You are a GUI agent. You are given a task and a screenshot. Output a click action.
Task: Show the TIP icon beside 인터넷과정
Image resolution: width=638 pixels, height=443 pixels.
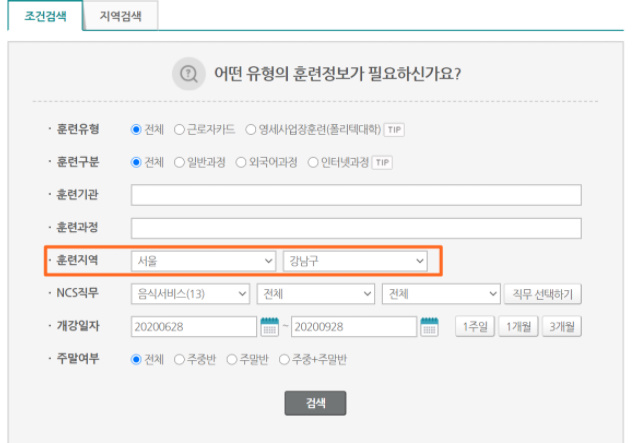(x=382, y=163)
